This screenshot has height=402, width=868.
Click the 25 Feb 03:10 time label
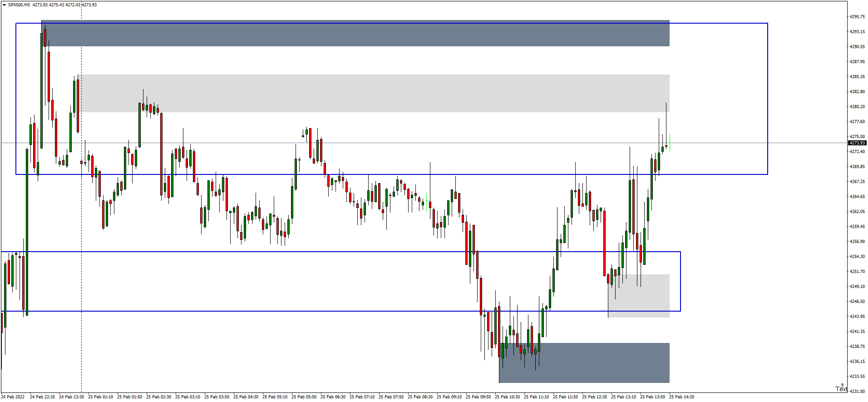(x=187, y=397)
